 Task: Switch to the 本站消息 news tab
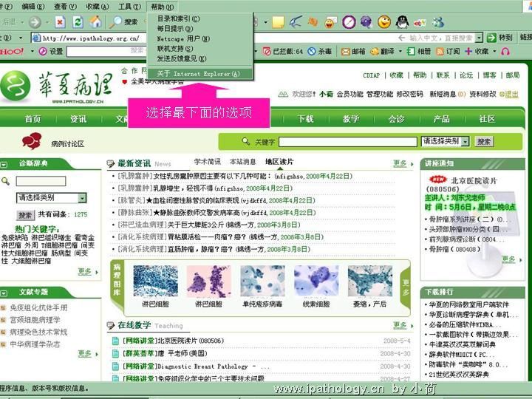pos(242,162)
